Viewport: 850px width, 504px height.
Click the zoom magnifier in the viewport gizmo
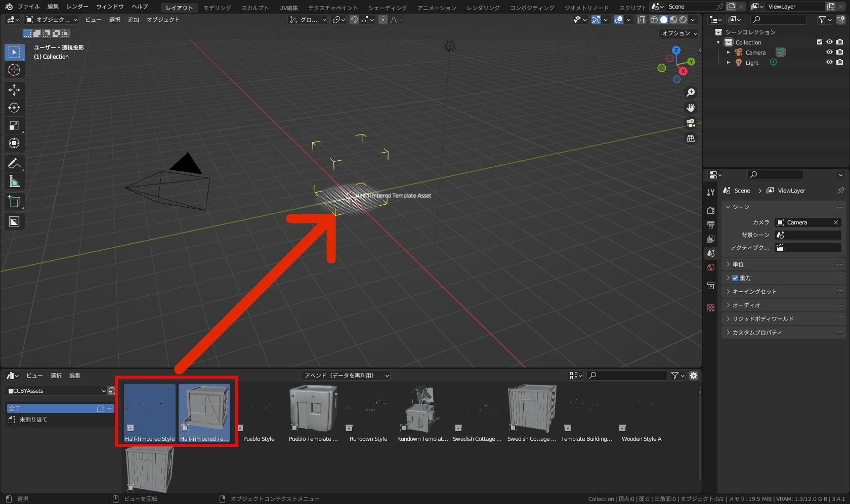[691, 92]
